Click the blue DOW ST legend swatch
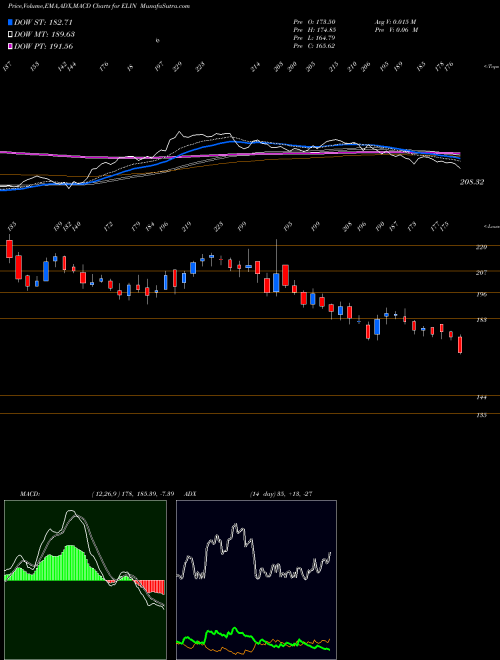 [10, 22]
